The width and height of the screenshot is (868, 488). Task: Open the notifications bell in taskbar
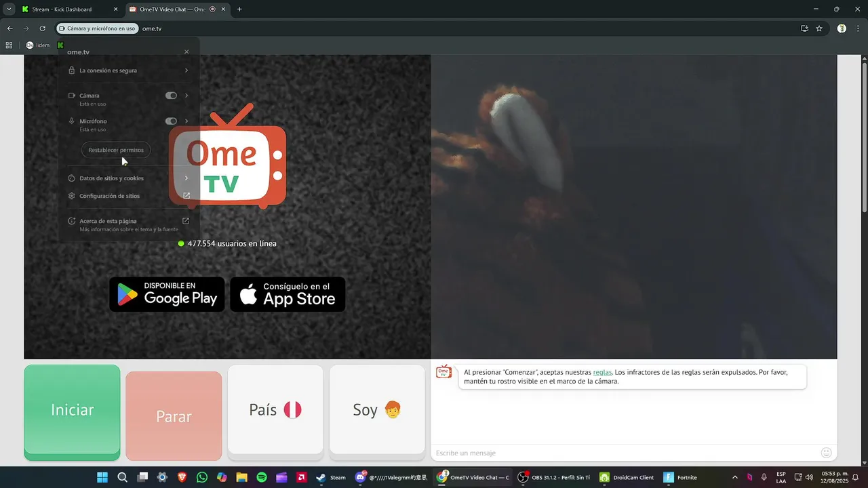(856, 477)
